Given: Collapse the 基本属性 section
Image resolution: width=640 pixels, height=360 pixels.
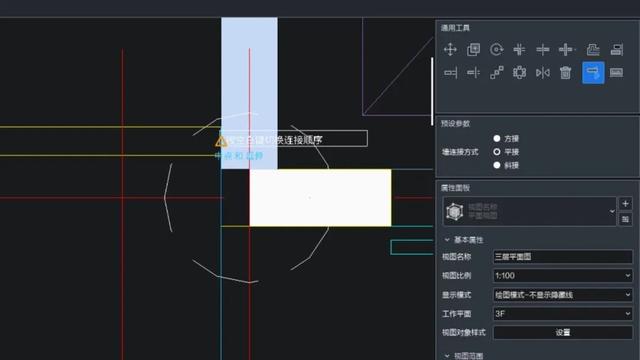Looking at the screenshot, I should click(447, 240).
